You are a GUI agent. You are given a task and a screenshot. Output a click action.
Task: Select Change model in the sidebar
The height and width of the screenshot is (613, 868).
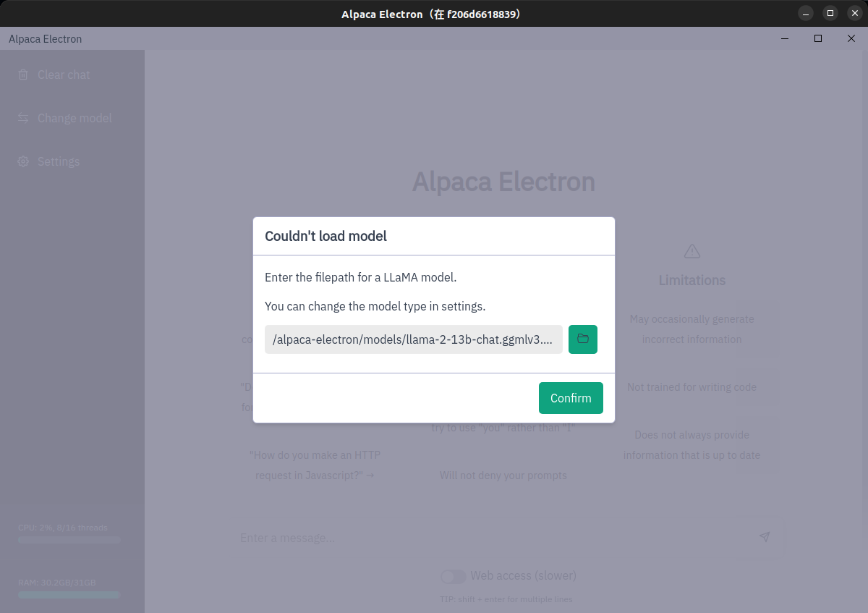(x=75, y=118)
